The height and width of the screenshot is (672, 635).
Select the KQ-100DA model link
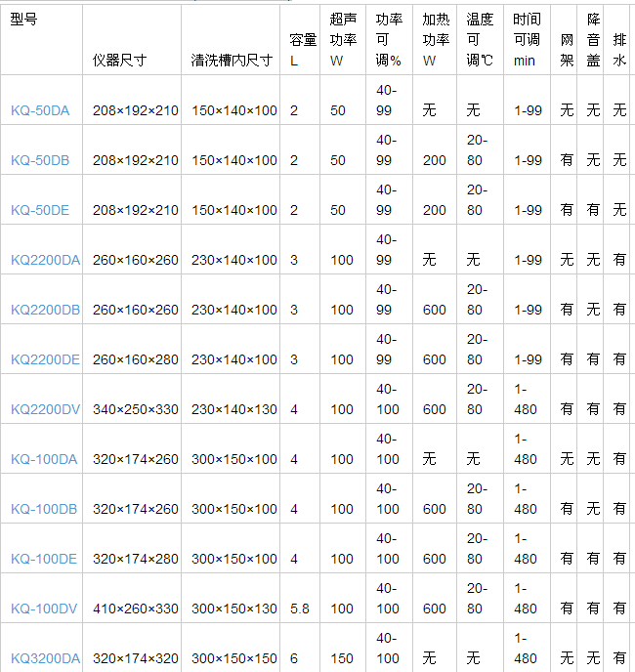click(x=44, y=459)
